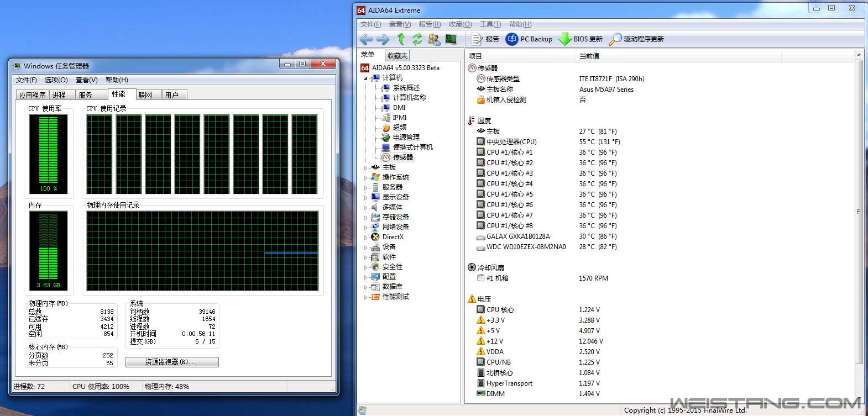The width and height of the screenshot is (868, 416).
Task: Open the AIDA64 查看(V) menu
Action: click(x=400, y=24)
